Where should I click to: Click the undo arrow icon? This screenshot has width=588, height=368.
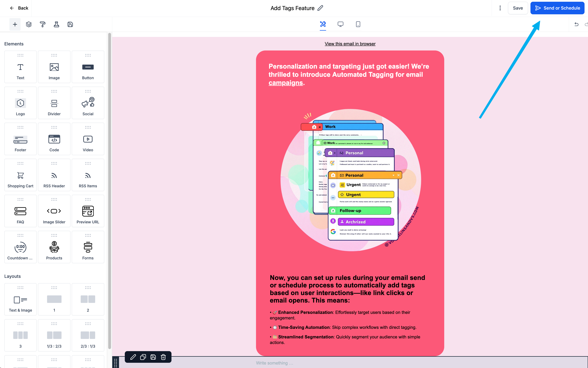[x=576, y=24]
